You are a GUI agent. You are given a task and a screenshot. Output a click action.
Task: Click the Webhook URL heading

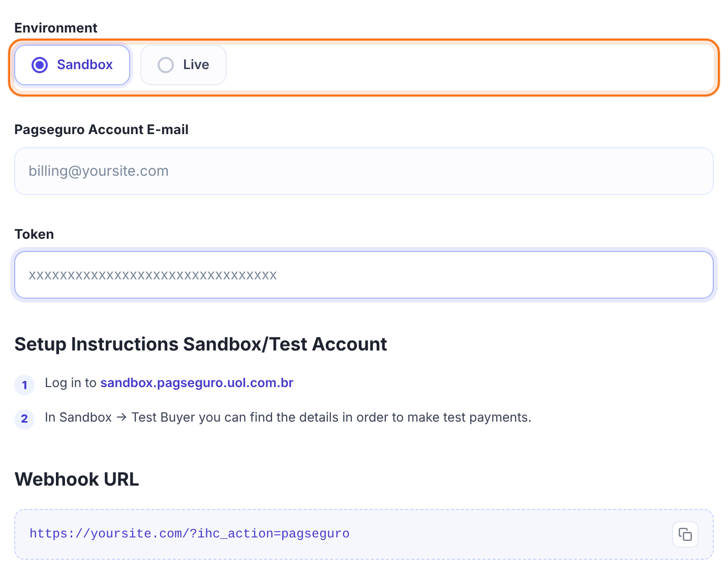77,479
